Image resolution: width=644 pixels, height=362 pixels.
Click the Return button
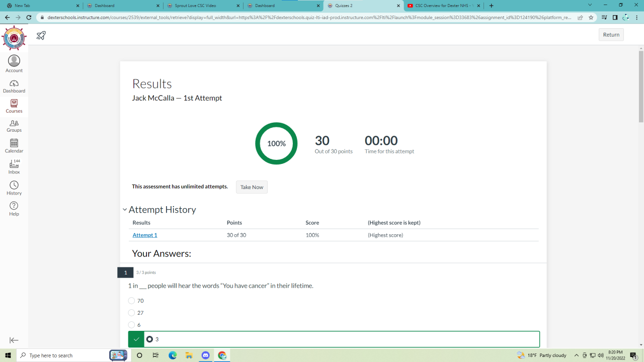pyautogui.click(x=611, y=35)
